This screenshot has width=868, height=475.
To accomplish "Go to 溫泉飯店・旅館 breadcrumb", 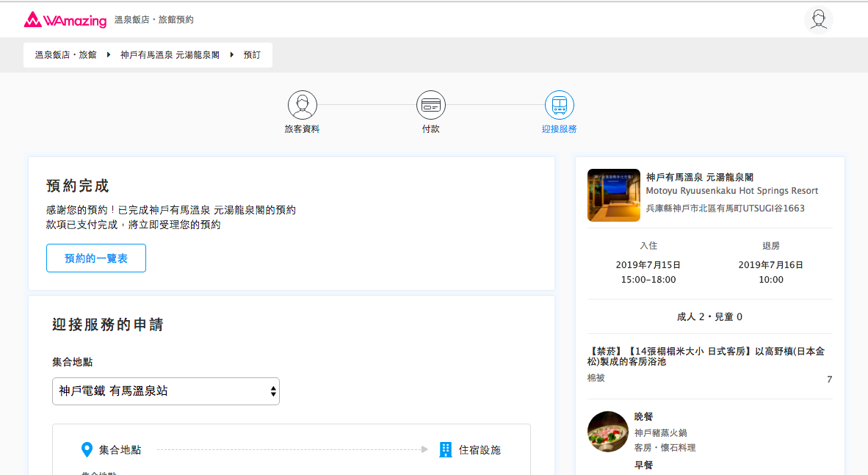I will coord(66,55).
